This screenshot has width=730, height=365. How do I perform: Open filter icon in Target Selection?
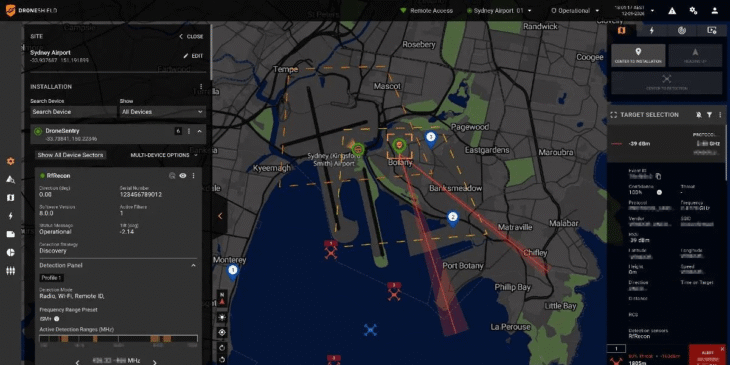tap(709, 115)
